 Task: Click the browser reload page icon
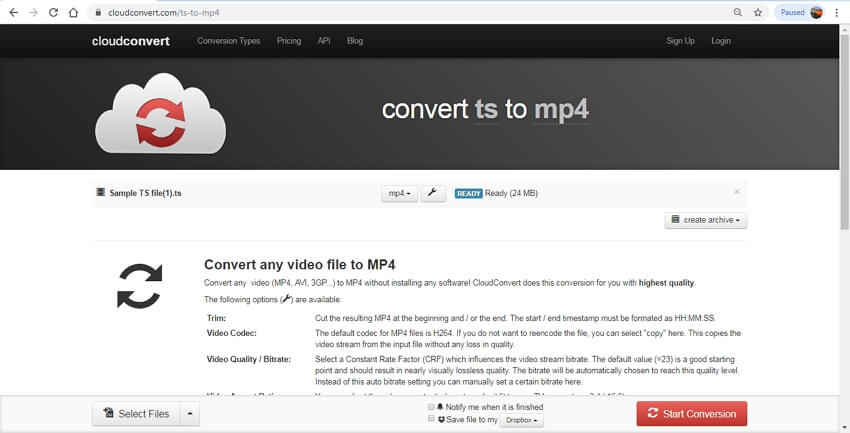(x=53, y=12)
